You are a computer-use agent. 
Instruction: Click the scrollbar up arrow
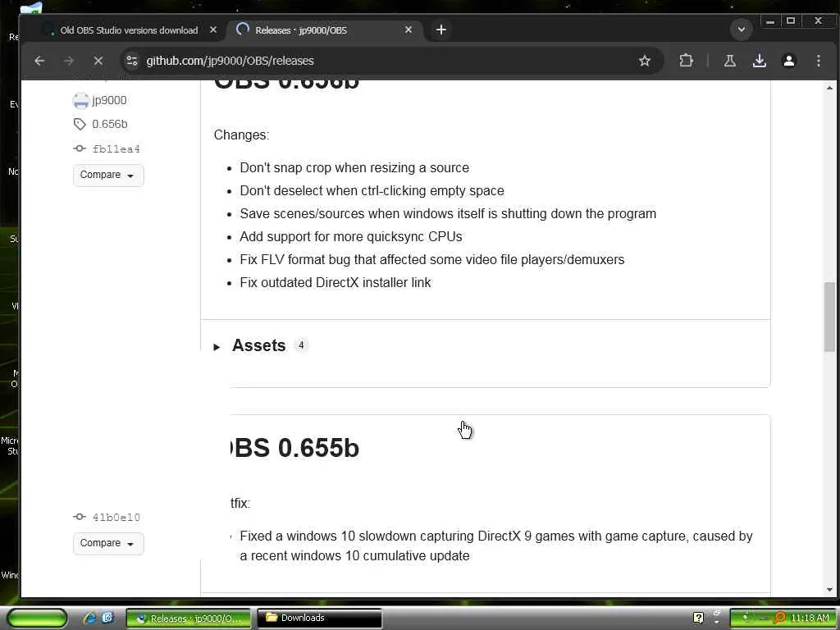[829, 87]
